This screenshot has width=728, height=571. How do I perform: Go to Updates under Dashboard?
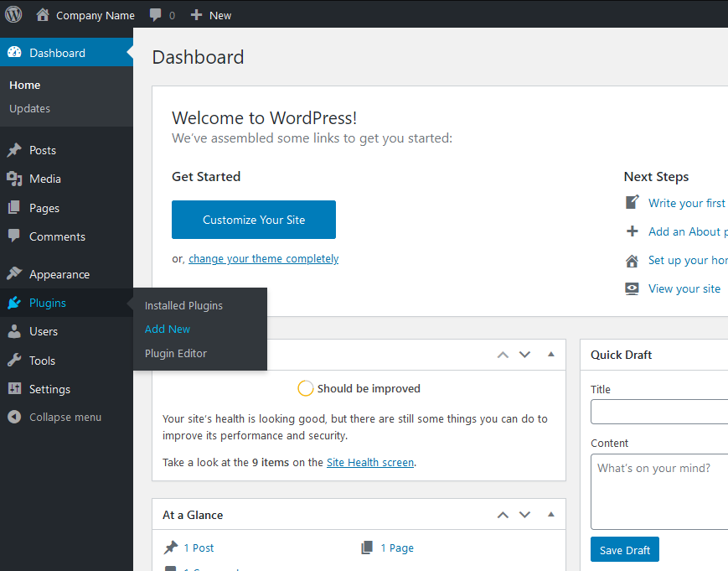point(29,108)
